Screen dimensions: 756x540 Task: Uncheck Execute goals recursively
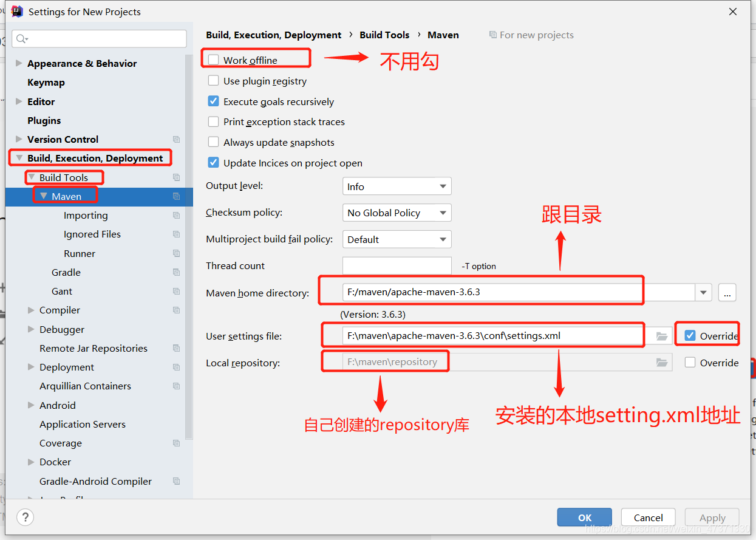(213, 101)
